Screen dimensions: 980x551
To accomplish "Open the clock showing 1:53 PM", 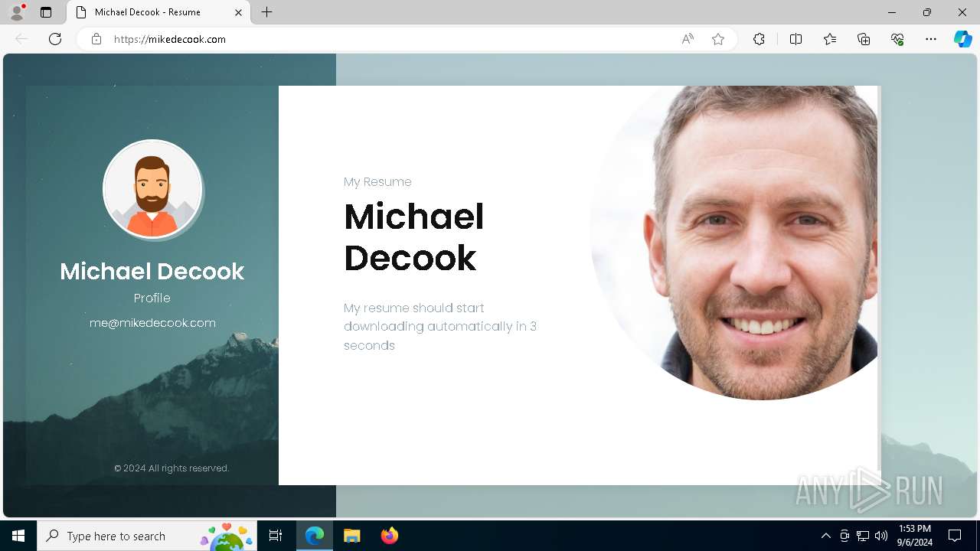I will tap(915, 536).
